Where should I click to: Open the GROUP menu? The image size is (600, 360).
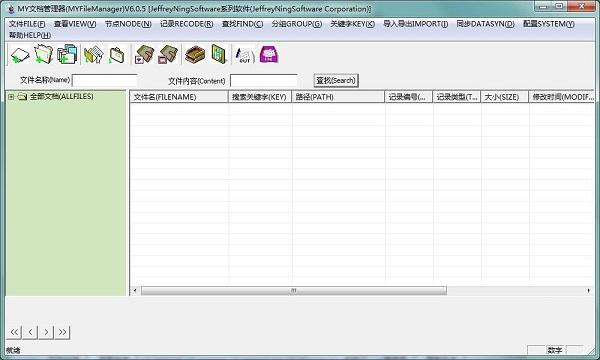(297, 24)
